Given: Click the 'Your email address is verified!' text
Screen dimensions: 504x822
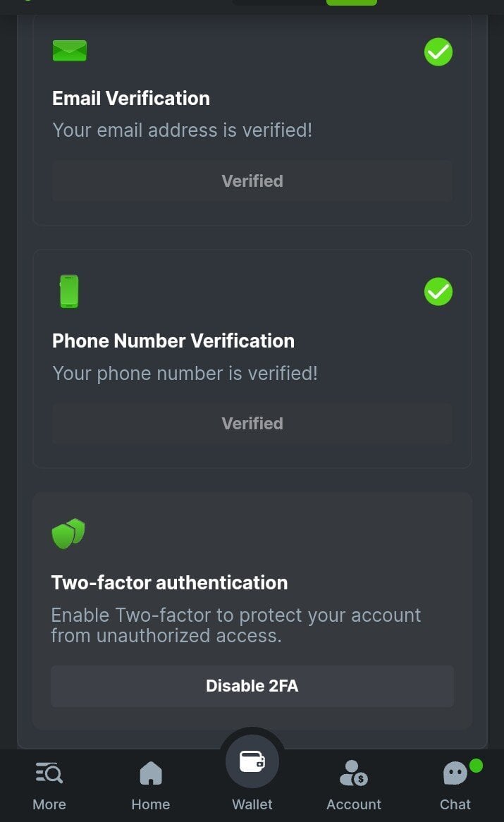Looking at the screenshot, I should click(182, 130).
